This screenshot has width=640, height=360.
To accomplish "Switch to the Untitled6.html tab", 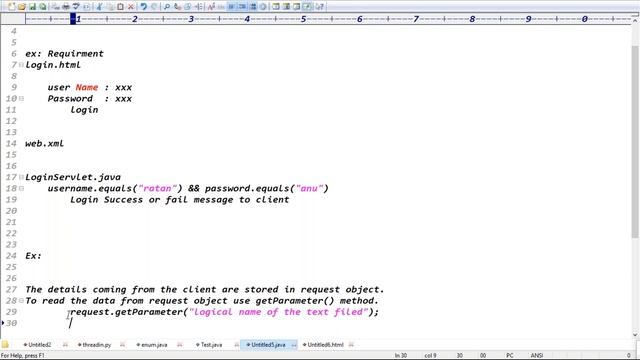I will coord(324,345).
